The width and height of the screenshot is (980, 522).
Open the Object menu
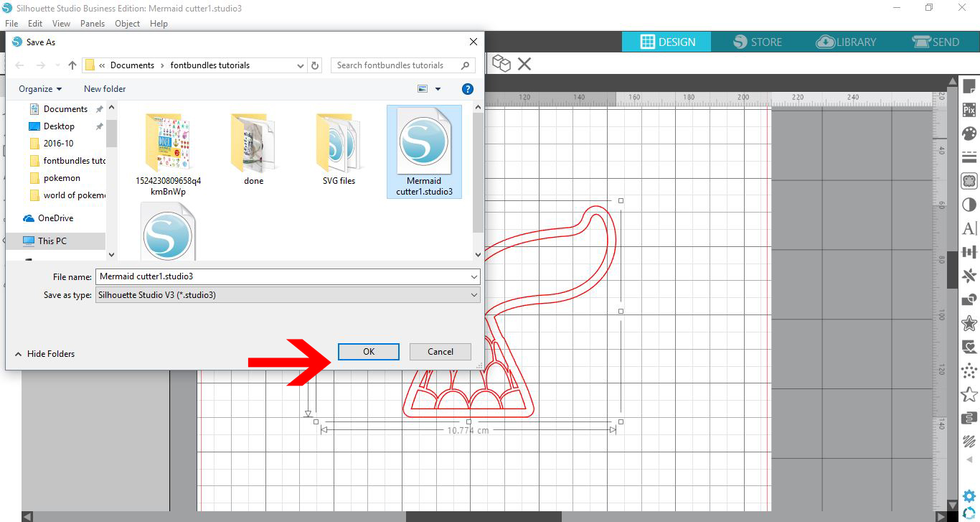(128, 24)
